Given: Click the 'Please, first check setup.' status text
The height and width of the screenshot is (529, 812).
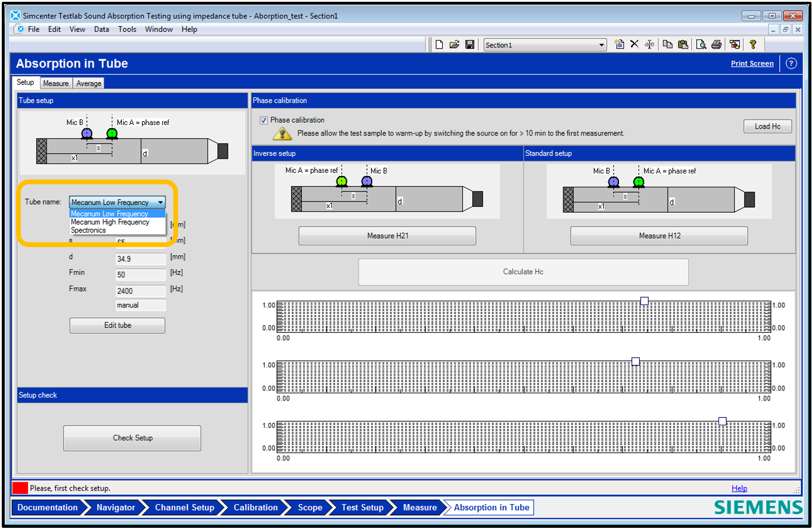Looking at the screenshot, I should [x=70, y=488].
